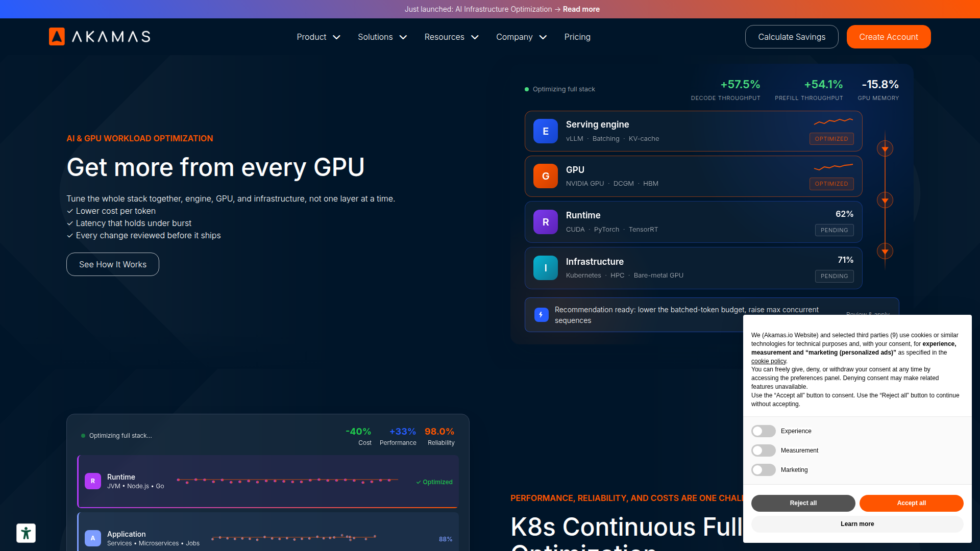980x551 pixels.
Task: Click the Akamas logo icon
Action: pyautogui.click(x=57, y=37)
